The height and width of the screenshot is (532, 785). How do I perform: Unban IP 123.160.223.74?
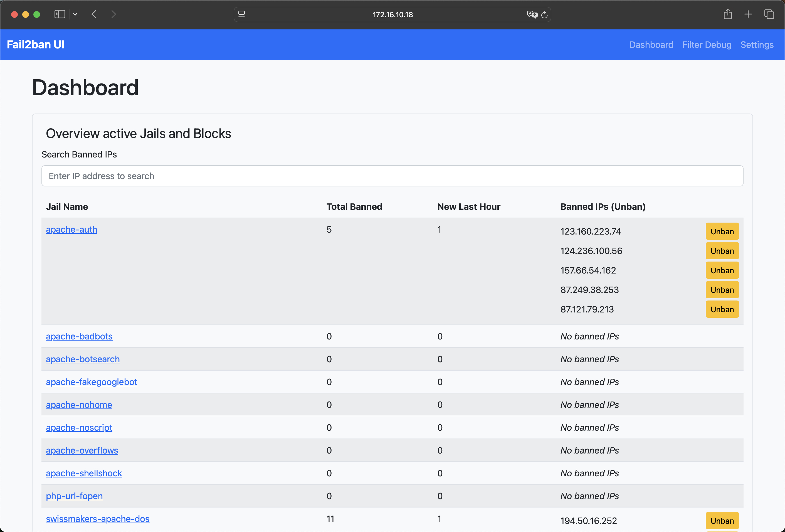[x=722, y=231]
